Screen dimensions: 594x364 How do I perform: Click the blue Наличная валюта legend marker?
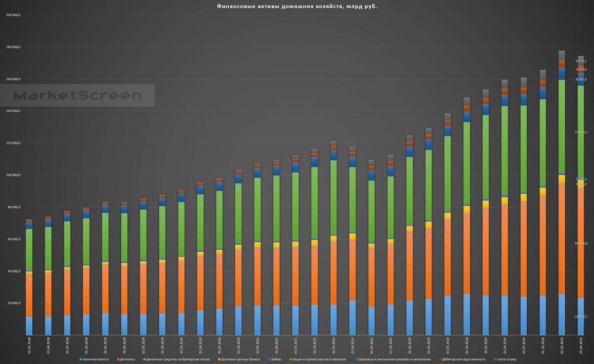tap(80, 360)
